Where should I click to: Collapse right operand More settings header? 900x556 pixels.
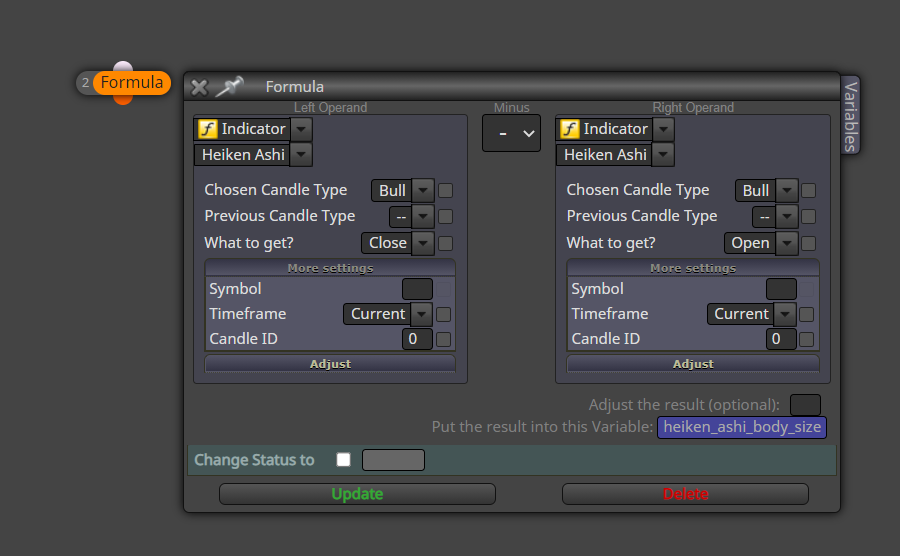693,268
